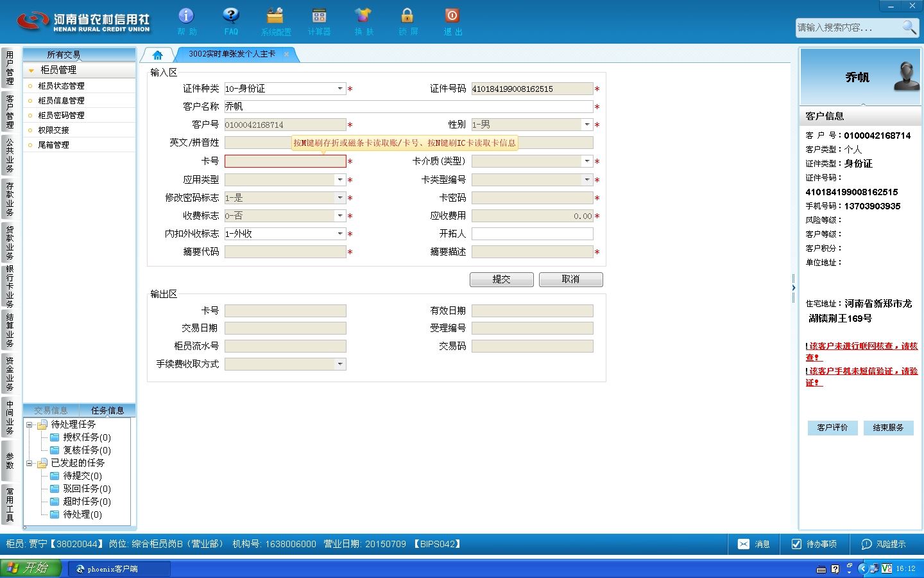Open the 手续费收取方式 dropdown
The image size is (924, 578).
(340, 364)
